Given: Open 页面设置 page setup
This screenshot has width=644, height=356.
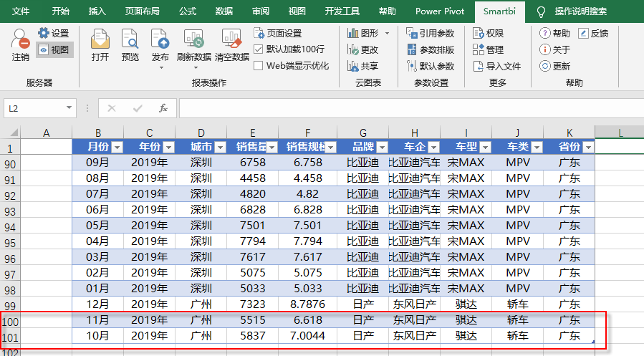Looking at the screenshot, I should tap(278, 33).
